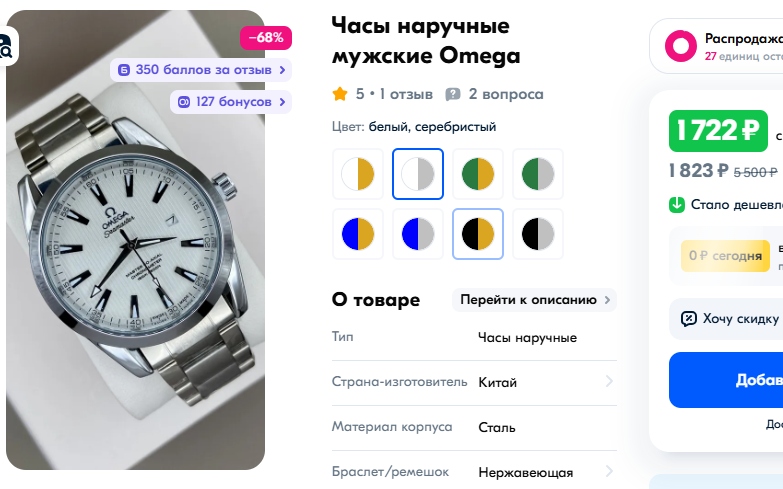
Task: Click chevron on Перейти к описанию
Action: [607, 300]
